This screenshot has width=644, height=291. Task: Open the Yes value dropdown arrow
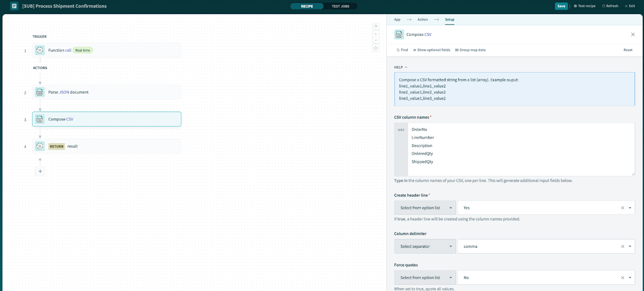630,208
